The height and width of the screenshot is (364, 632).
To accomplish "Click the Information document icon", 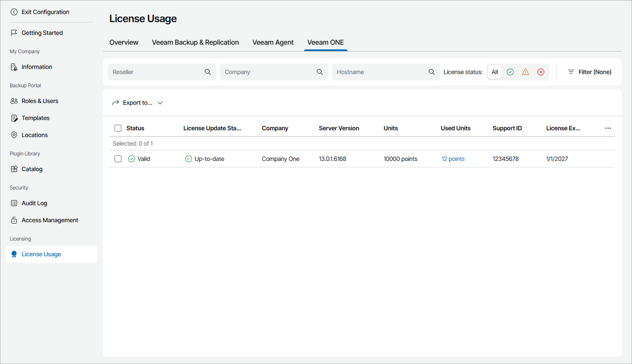I will (14, 67).
